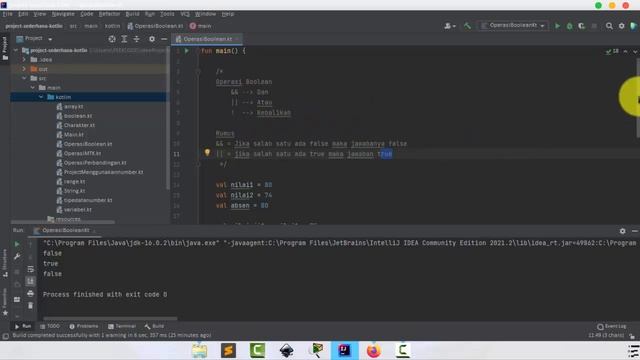The height and width of the screenshot is (360, 640).
Task: Open Firefox from the taskbar
Action: coord(373,350)
